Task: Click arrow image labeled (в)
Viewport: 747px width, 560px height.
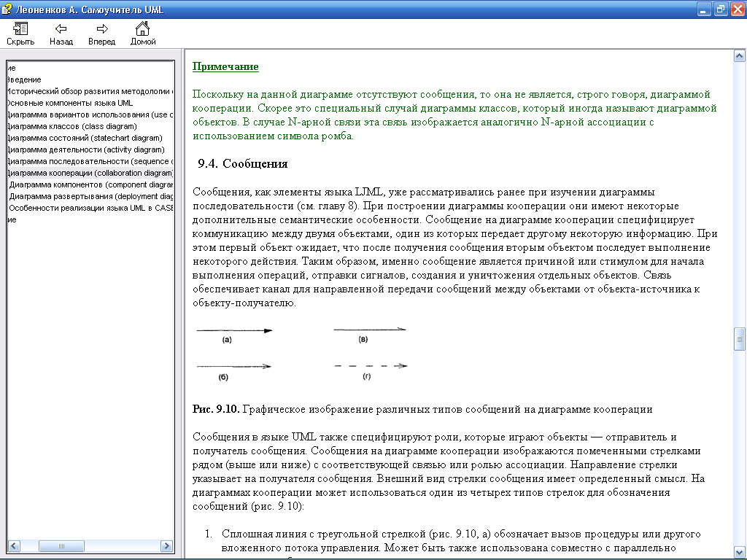Action: tap(370, 329)
